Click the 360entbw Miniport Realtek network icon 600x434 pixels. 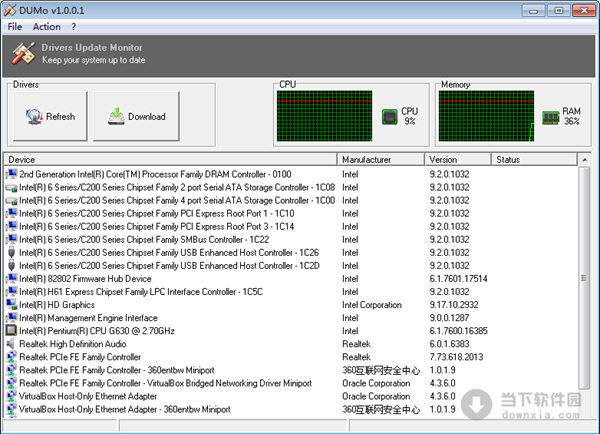click(12, 370)
